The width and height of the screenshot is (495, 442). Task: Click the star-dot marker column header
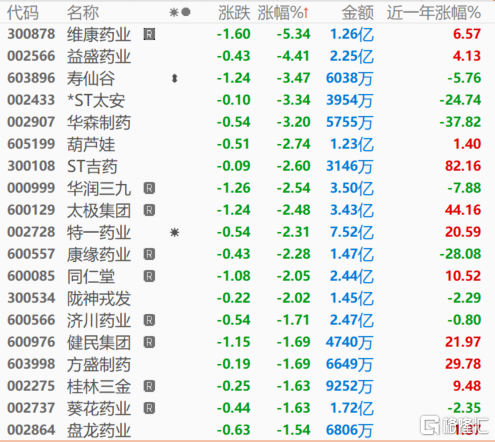180,13
